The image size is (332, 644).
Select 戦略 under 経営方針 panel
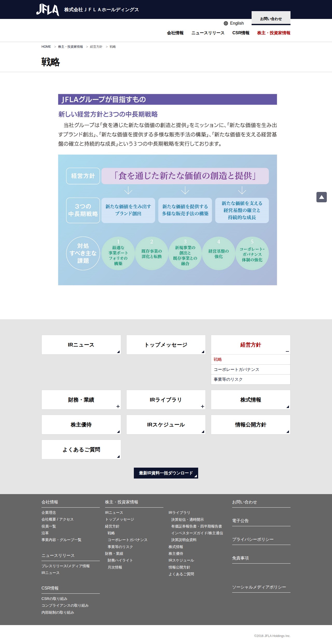251,359
